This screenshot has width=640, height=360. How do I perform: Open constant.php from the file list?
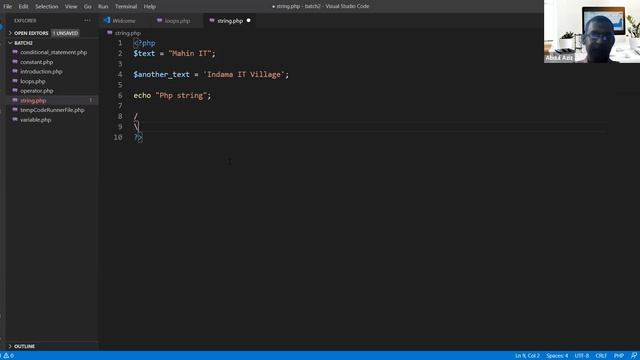tap(37, 62)
